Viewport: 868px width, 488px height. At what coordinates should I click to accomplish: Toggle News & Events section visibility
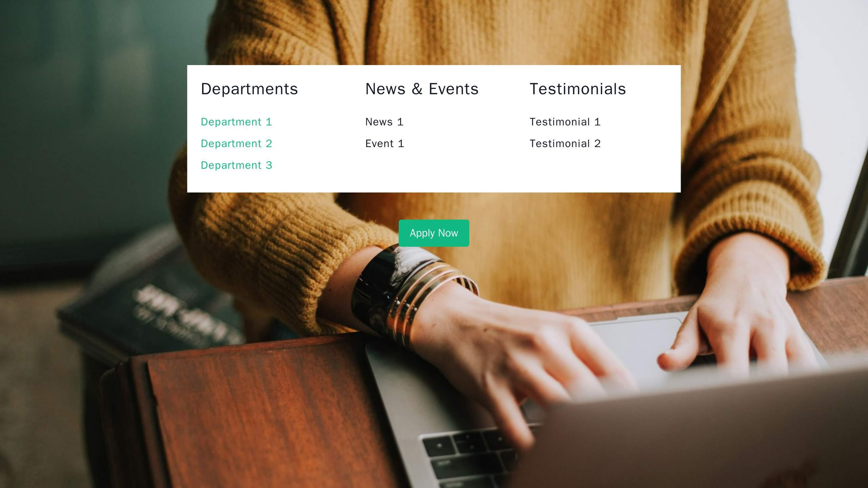(x=422, y=89)
